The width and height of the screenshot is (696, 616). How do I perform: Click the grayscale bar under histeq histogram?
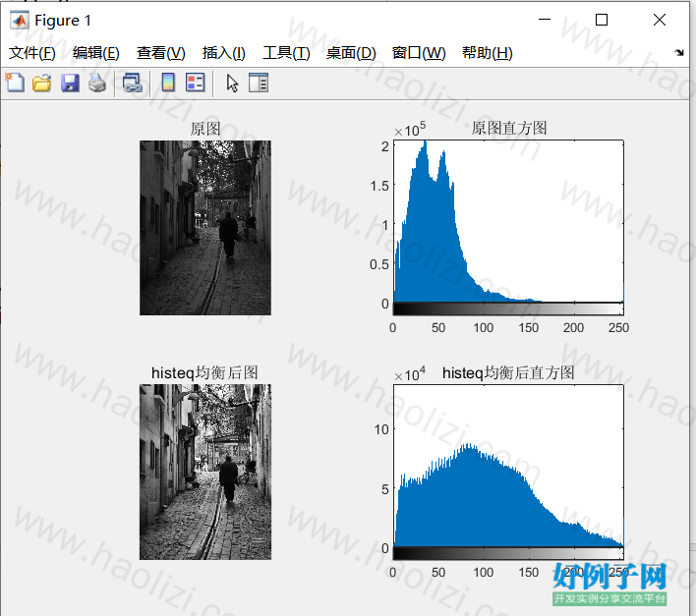click(x=508, y=553)
